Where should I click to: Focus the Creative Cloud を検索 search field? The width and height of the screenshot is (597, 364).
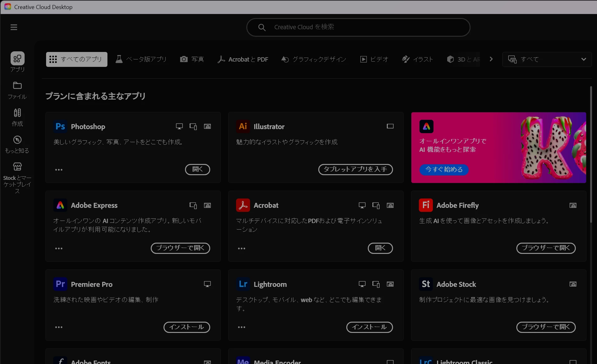pyautogui.click(x=358, y=27)
